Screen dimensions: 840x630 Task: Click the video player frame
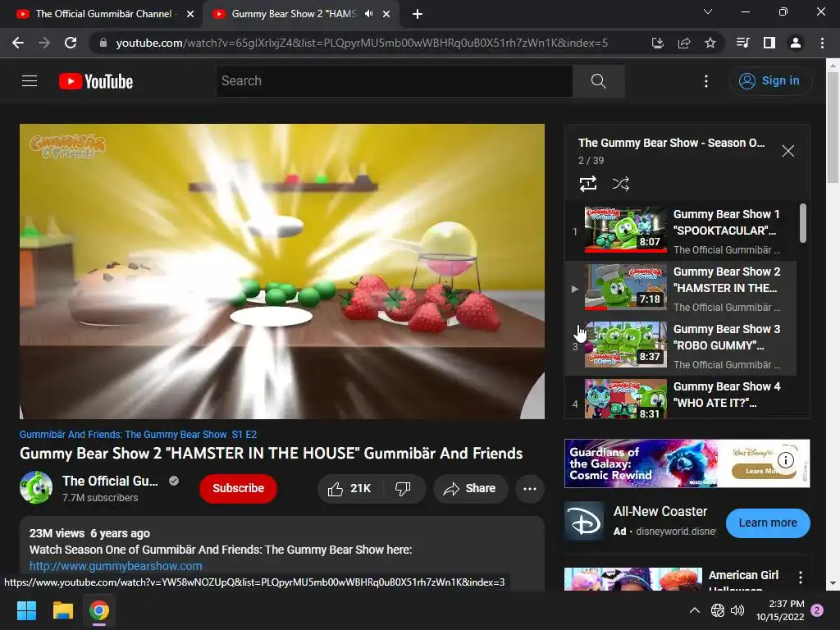click(x=282, y=271)
